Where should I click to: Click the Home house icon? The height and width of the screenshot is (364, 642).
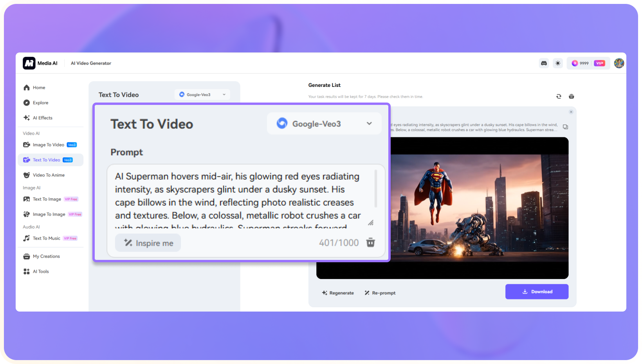pos(27,88)
